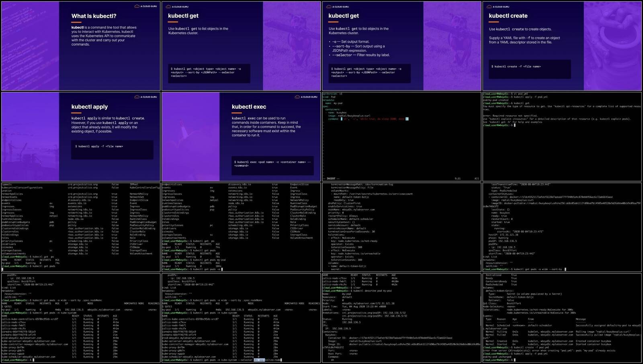Open the kubectl get slide thumbnail without option bullets
Viewport: 643px width, 364px height.
[x=241, y=46]
